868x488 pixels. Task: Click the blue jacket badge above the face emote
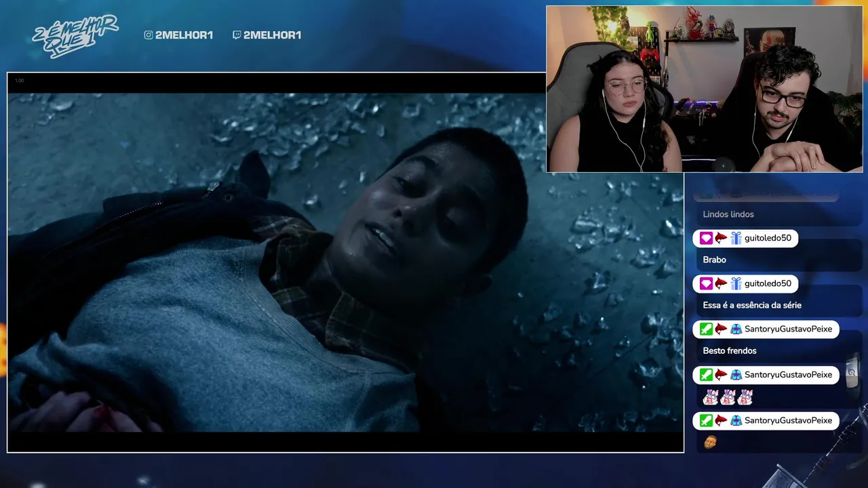coord(736,421)
